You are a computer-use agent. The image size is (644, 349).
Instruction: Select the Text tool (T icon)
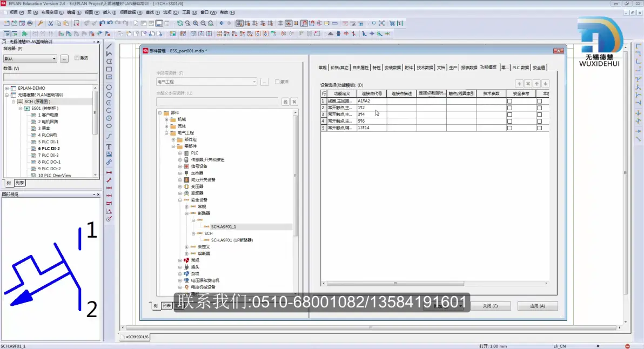tap(109, 146)
